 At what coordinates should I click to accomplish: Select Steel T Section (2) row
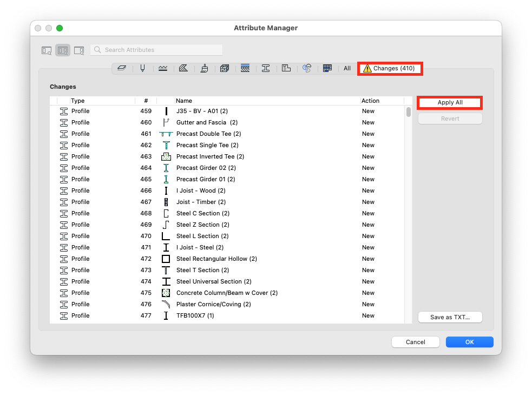tap(227, 270)
